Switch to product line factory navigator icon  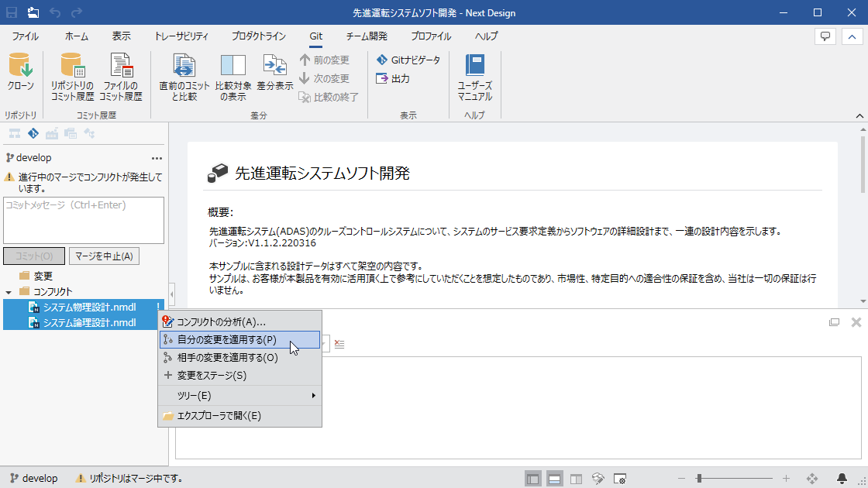point(52,133)
